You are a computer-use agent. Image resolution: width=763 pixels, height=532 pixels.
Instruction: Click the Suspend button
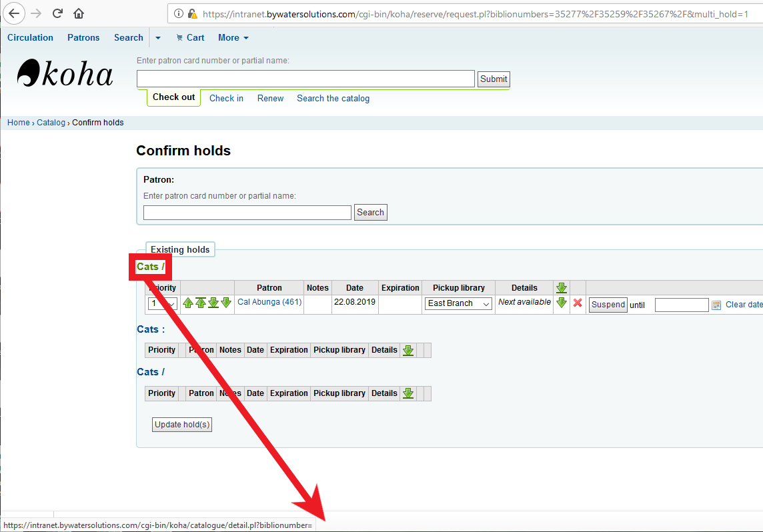click(x=608, y=305)
